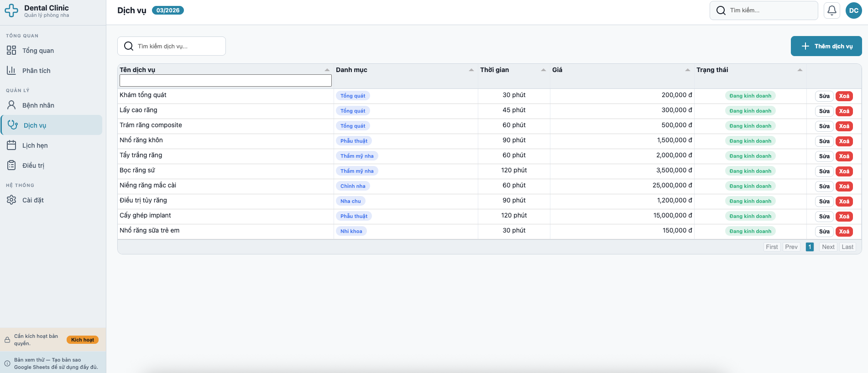The height and width of the screenshot is (373, 868).
Task: Go to Next page in pagination
Action: pos(828,247)
